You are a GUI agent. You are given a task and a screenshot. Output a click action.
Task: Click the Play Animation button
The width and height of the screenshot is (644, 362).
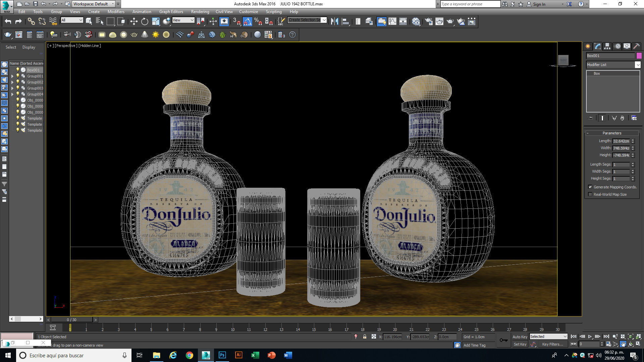(x=590, y=336)
